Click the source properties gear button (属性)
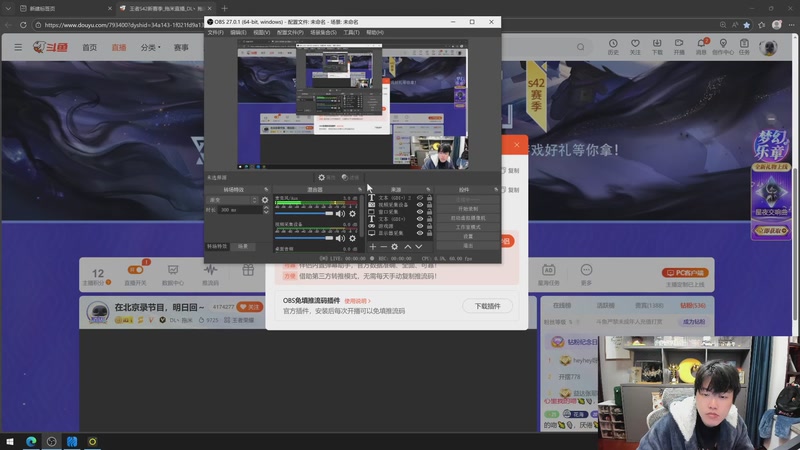The image size is (800, 450). click(327, 178)
